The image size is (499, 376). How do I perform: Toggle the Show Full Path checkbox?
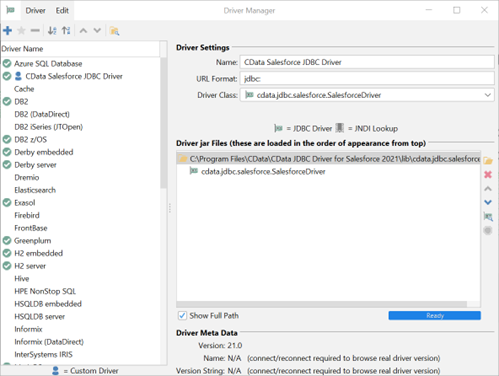pyautogui.click(x=182, y=315)
